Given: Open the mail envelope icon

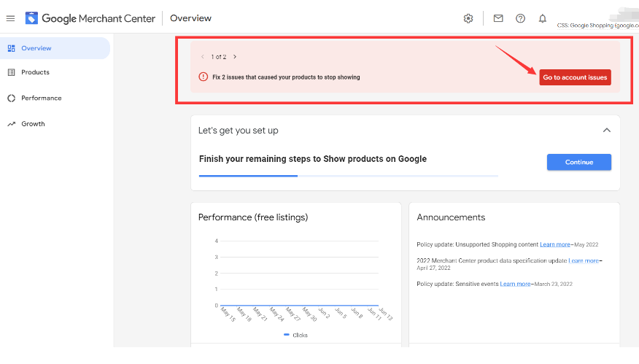Looking at the screenshot, I should pos(498,18).
